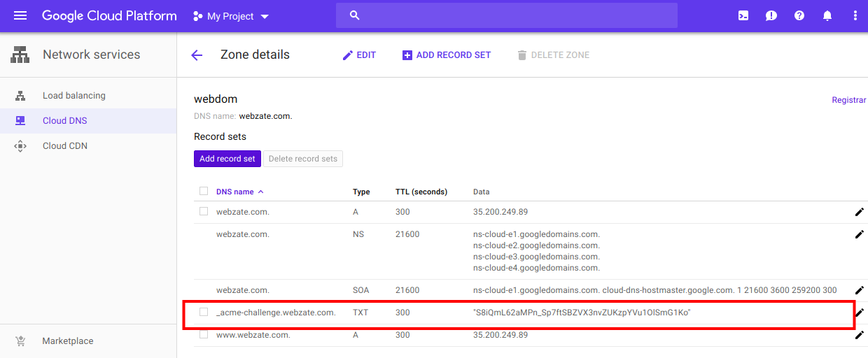
Task: Click the SOA type cell
Action: tap(360, 290)
